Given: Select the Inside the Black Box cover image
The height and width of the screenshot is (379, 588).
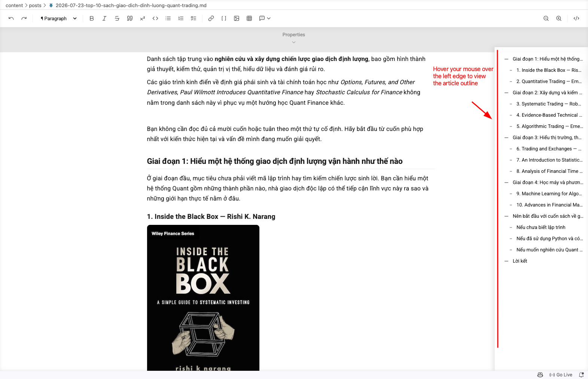Looking at the screenshot, I should pyautogui.click(x=203, y=298).
